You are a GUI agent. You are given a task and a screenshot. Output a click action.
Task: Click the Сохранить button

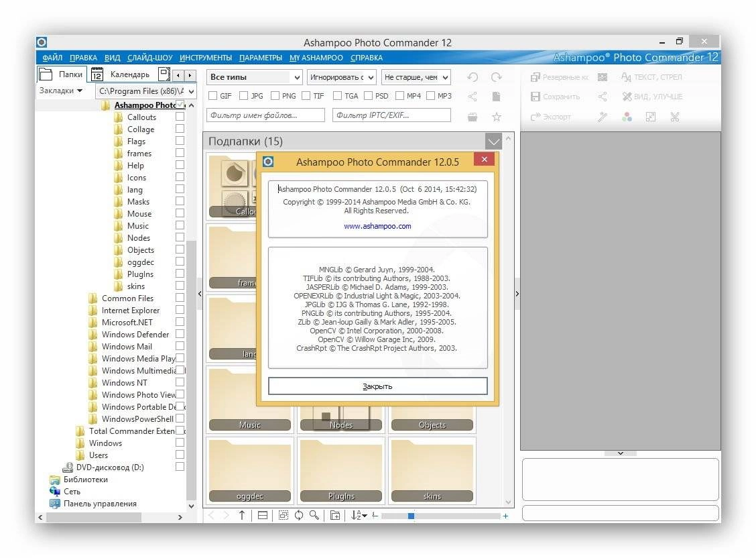556,97
